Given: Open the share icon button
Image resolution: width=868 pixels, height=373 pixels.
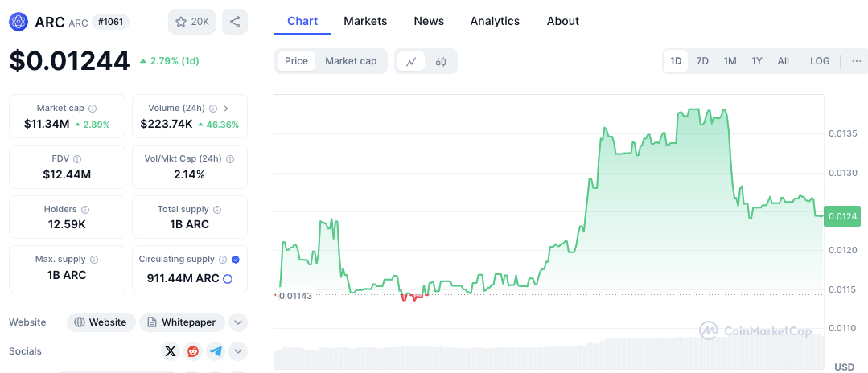Looking at the screenshot, I should coord(235,23).
